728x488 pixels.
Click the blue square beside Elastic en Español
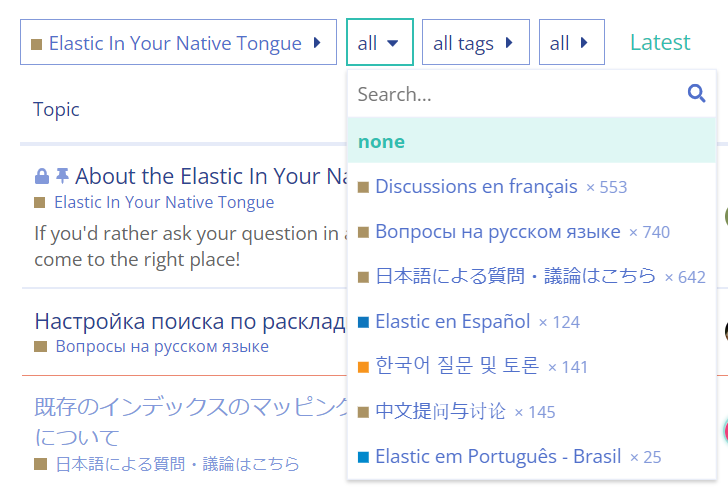pyautogui.click(x=363, y=322)
